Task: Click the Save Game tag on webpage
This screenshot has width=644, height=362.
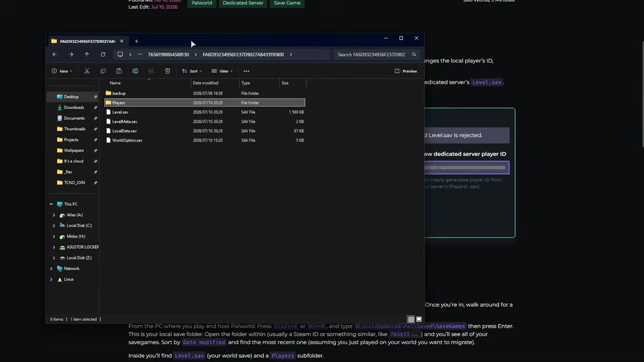Action: click(287, 3)
